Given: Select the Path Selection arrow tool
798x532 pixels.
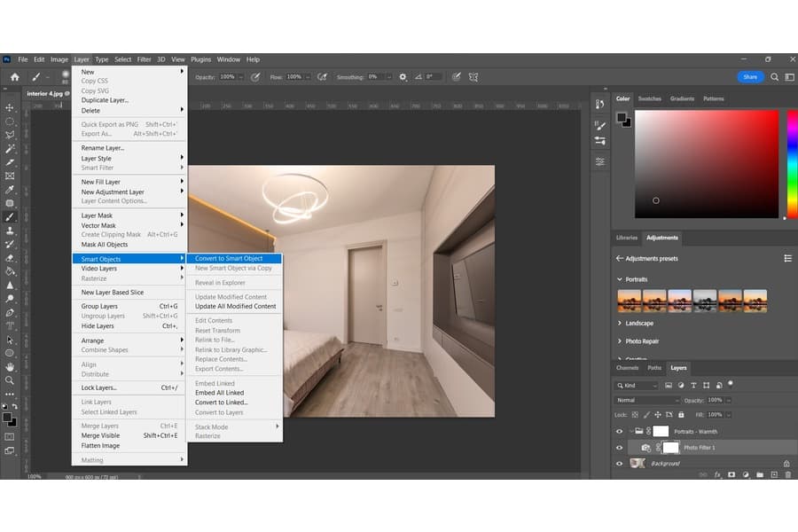Looking at the screenshot, I should 10,340.
